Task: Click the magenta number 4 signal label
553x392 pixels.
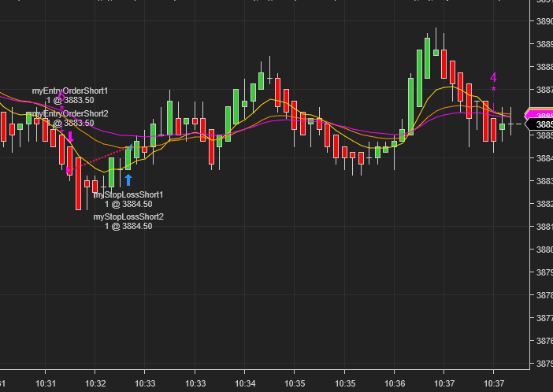Action: pos(493,78)
